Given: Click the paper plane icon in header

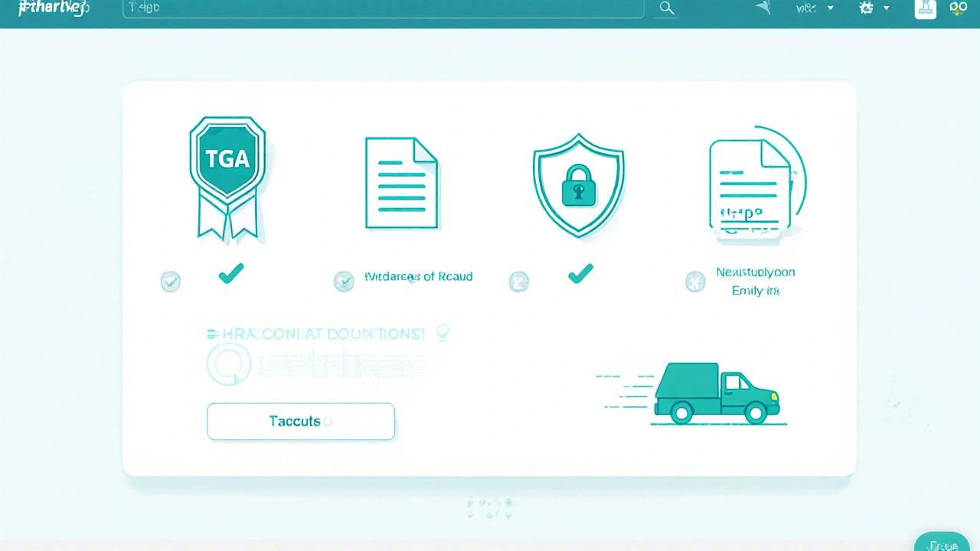Looking at the screenshot, I should point(763,8).
